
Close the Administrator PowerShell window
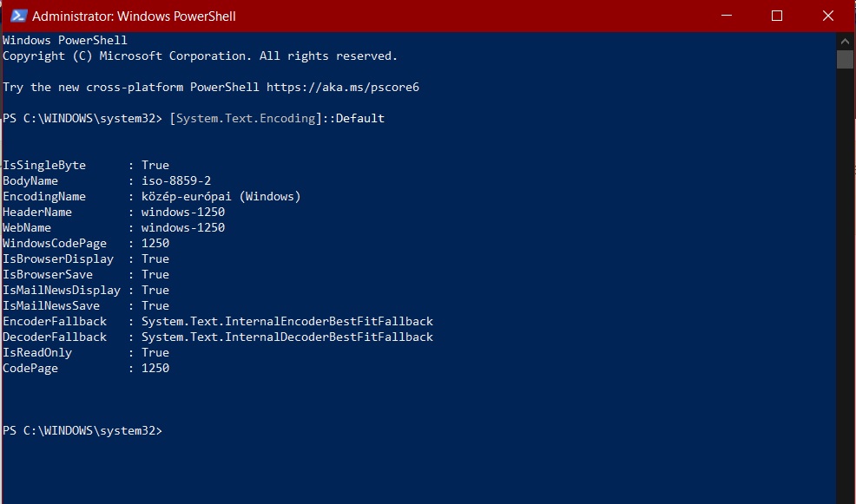pyautogui.click(x=827, y=16)
